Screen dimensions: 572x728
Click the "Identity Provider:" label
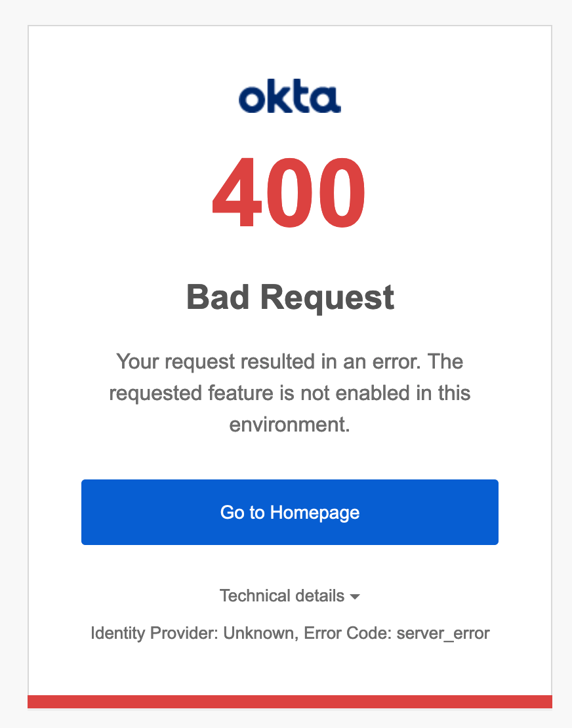point(155,634)
